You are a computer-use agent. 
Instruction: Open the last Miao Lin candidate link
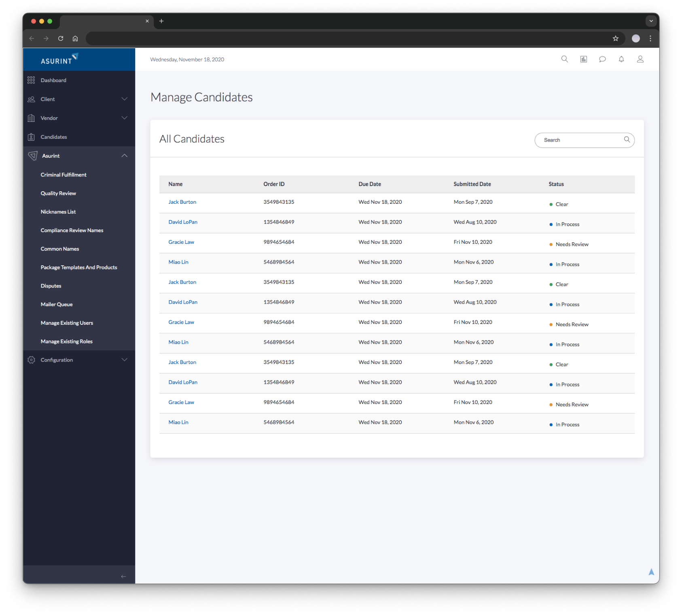(178, 422)
